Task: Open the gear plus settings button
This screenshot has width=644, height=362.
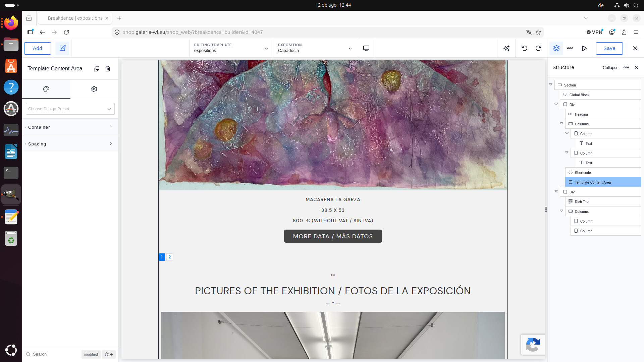Action: coord(109,354)
